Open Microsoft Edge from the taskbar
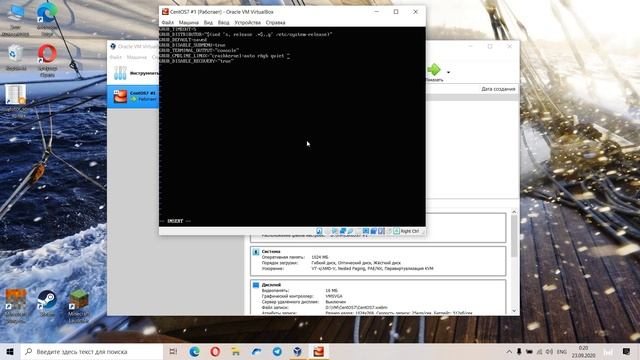Image resolution: width=640 pixels, height=360 pixels. tap(195, 351)
